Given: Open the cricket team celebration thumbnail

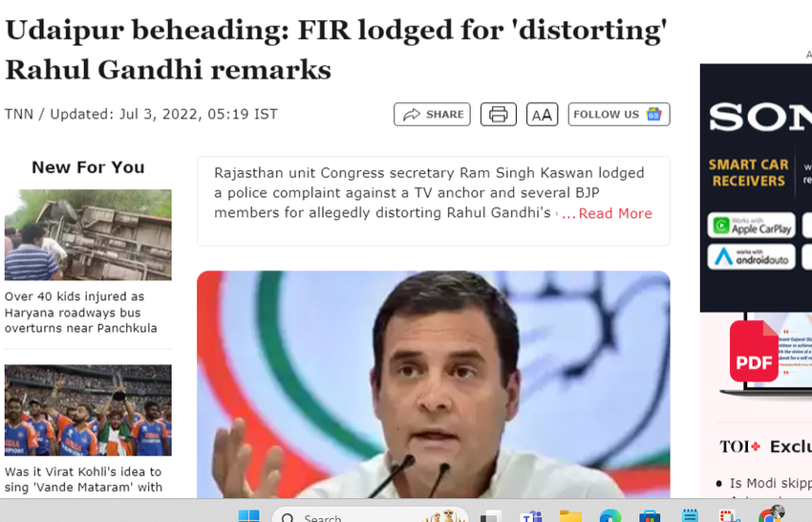Looking at the screenshot, I should click(88, 410).
